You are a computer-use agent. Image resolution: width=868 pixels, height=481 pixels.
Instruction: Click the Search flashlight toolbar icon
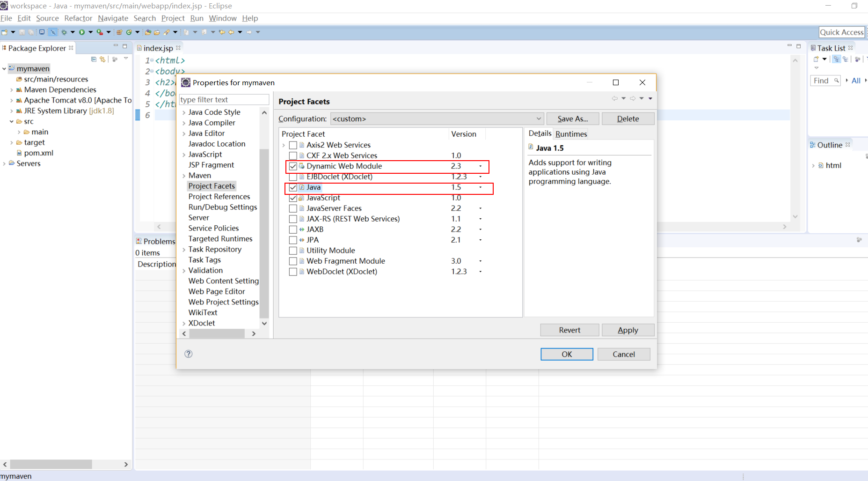167,32
